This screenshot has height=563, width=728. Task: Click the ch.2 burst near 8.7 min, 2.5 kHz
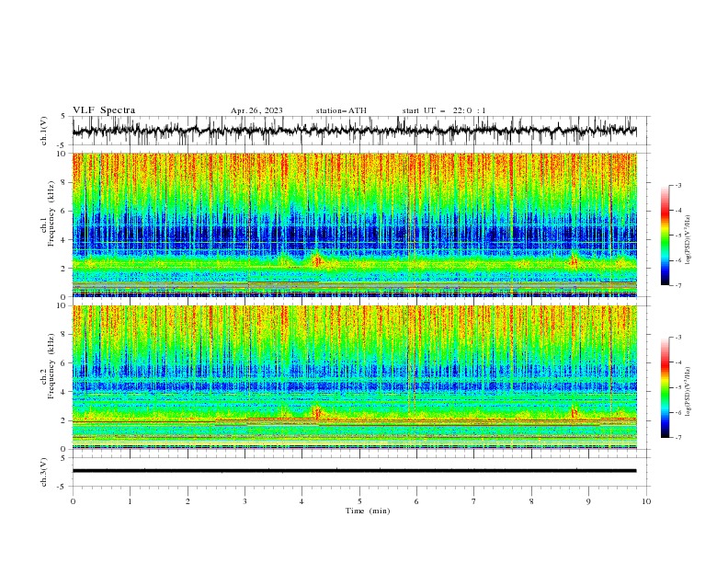(x=574, y=412)
